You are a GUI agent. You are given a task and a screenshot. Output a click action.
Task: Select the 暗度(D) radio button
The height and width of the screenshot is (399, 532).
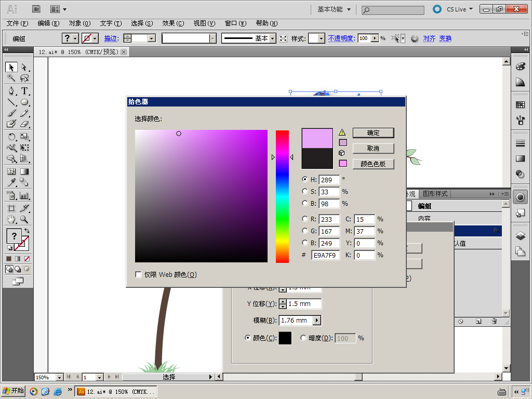pos(304,338)
